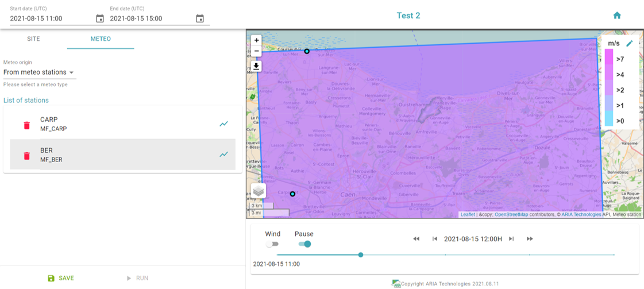Open the map layers control
Image resolution: width=644 pixels, height=289 pixels.
pyautogui.click(x=259, y=191)
